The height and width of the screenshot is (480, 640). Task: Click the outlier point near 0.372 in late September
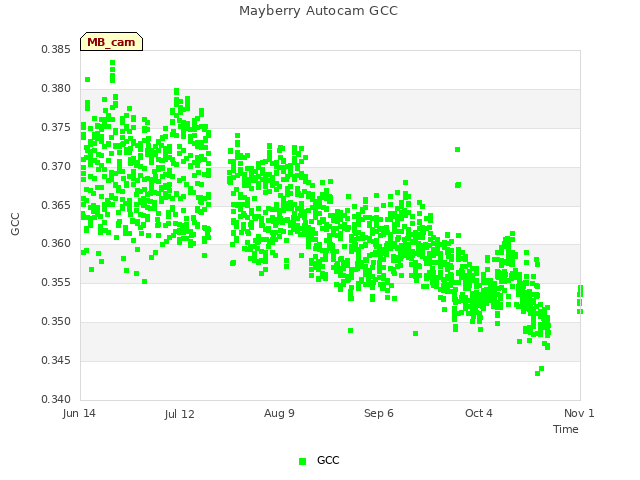458,150
